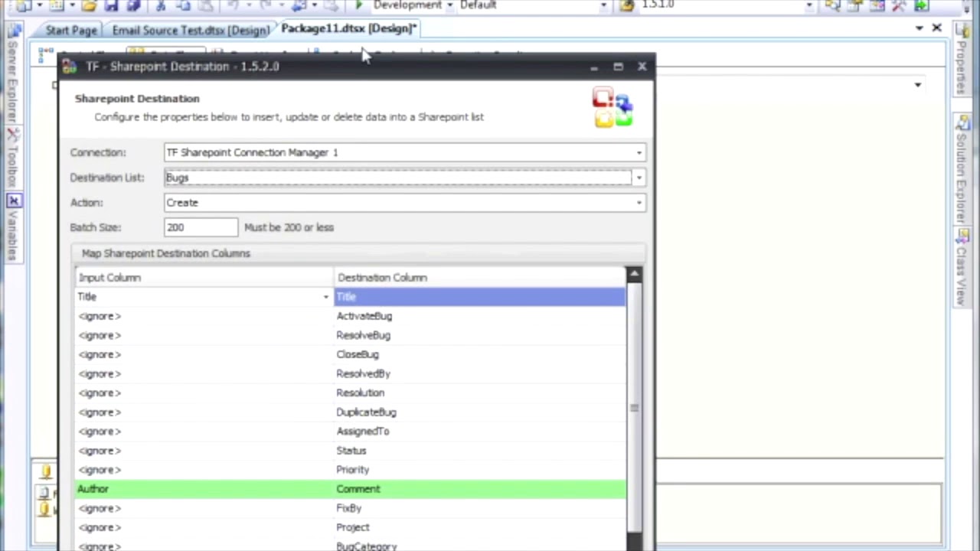The height and width of the screenshot is (551, 980).
Task: Select the Package11.dtsx [Design] tab
Action: 348,28
